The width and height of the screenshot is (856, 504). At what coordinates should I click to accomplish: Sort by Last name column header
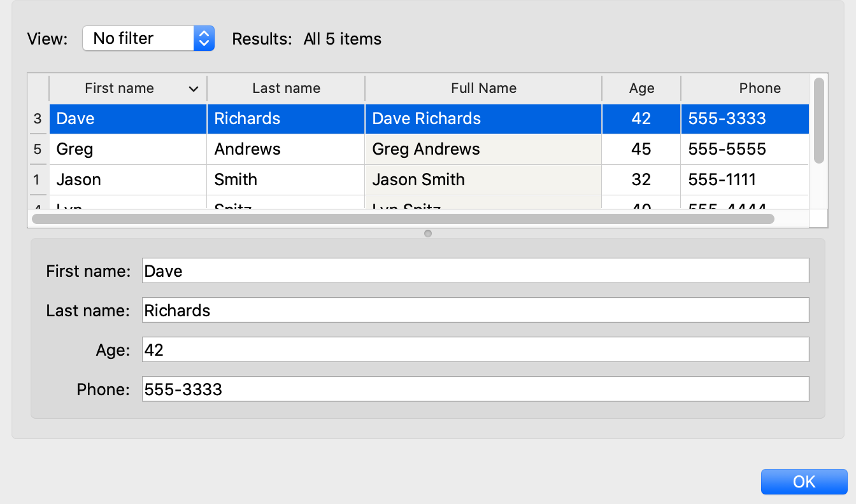click(286, 88)
